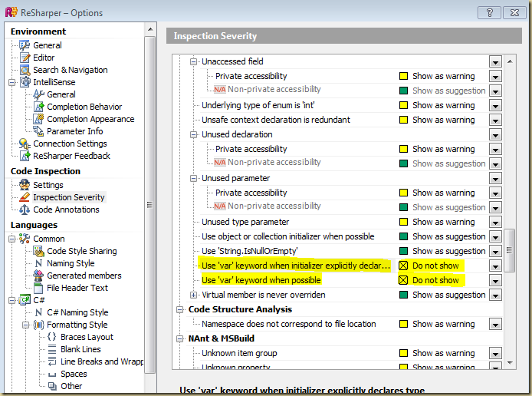This screenshot has width=532, height=396.
Task: Collapse the Unused declaration group
Action: click(193, 134)
